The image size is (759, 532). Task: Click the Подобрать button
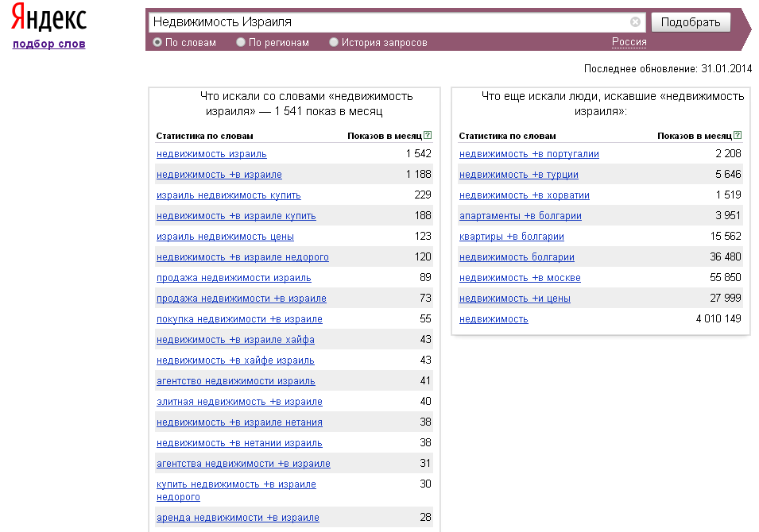pos(691,22)
